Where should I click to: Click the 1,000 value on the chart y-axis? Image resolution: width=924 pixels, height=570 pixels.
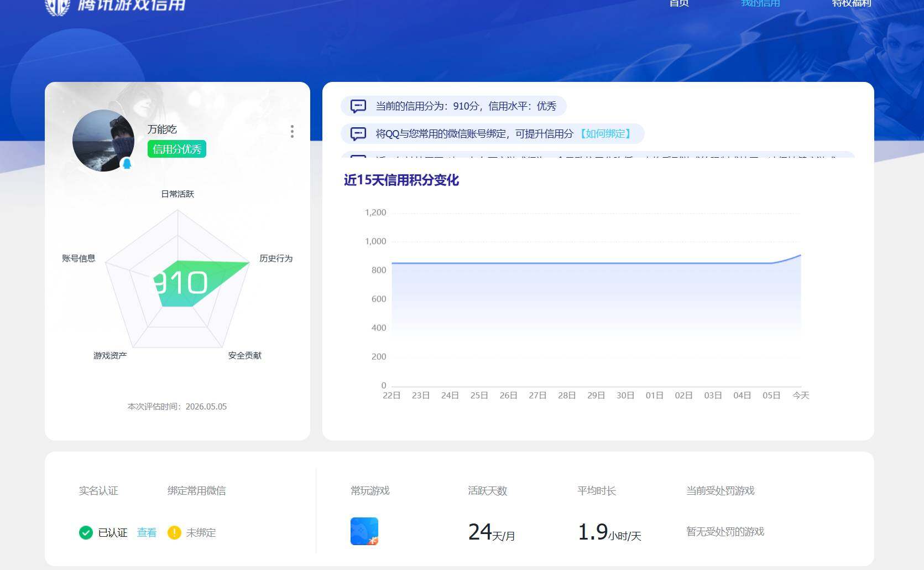(x=375, y=241)
